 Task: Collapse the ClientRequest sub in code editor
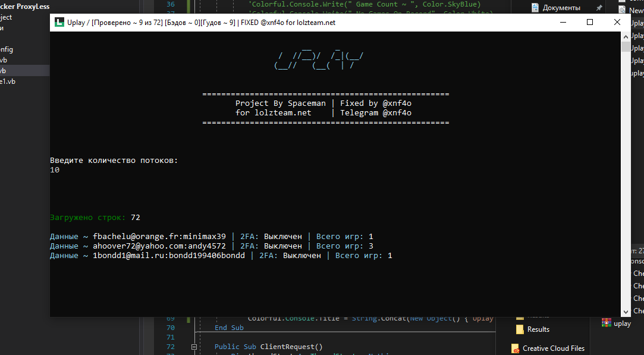pyautogui.click(x=194, y=347)
